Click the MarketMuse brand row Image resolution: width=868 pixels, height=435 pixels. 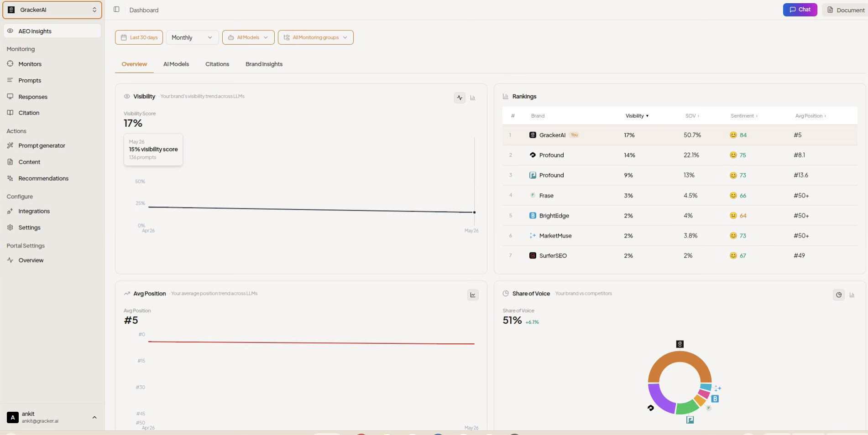tap(680, 236)
